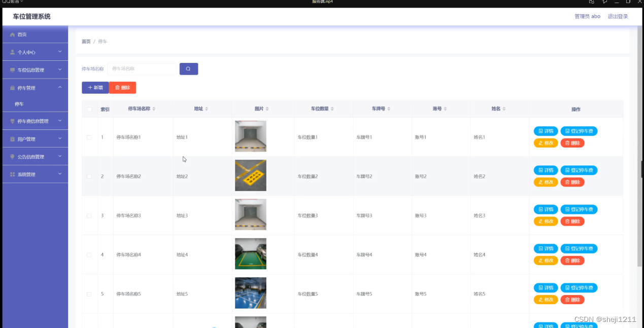
Task: Expand the 停车费信息管理 sidebar menu chevron
Action: click(x=59, y=121)
